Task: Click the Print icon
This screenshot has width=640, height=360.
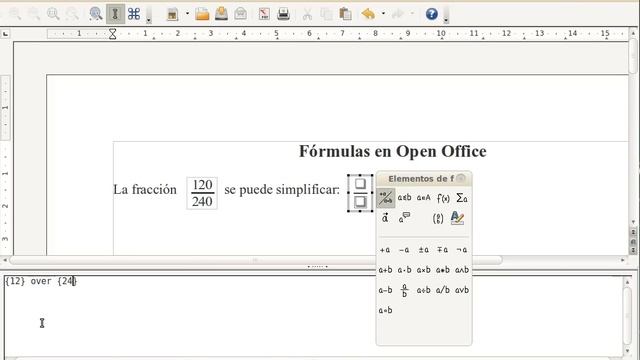Action: coord(283,14)
